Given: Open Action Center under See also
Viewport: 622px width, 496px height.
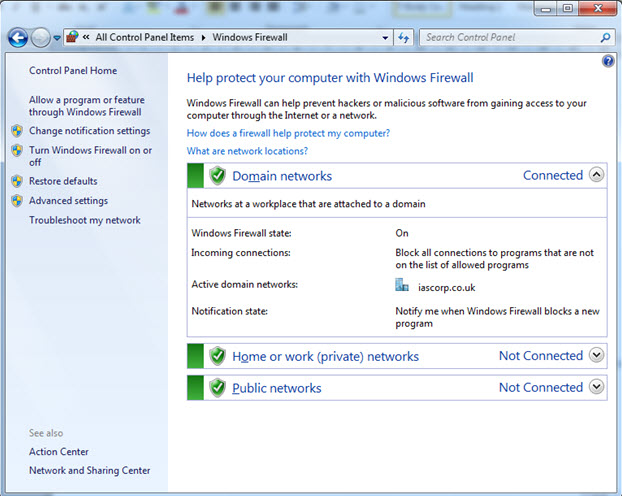Looking at the screenshot, I should tap(59, 452).
